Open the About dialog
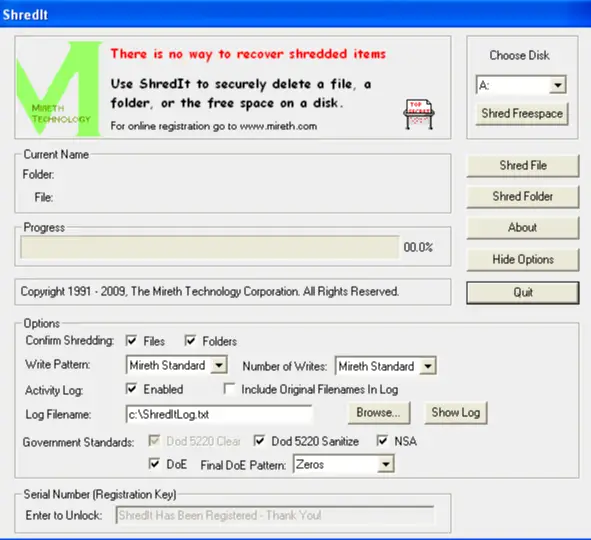591x540 pixels. tap(523, 228)
